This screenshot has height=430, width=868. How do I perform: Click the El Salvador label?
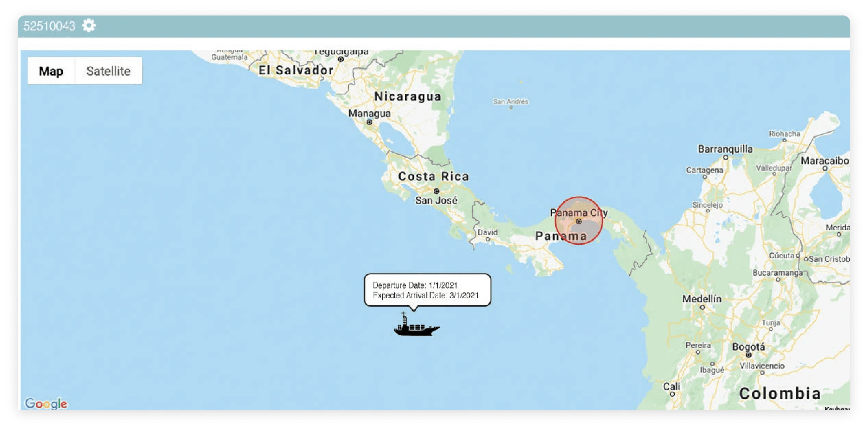(x=296, y=70)
